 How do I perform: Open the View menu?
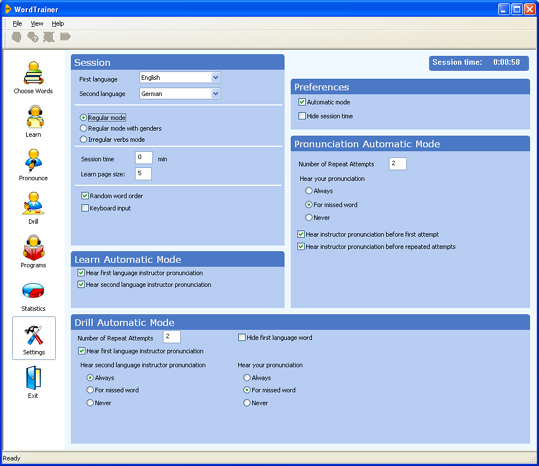point(37,24)
